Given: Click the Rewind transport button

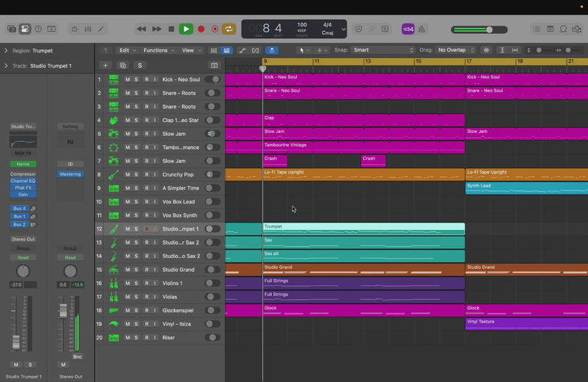Looking at the screenshot, I should coord(141,29).
